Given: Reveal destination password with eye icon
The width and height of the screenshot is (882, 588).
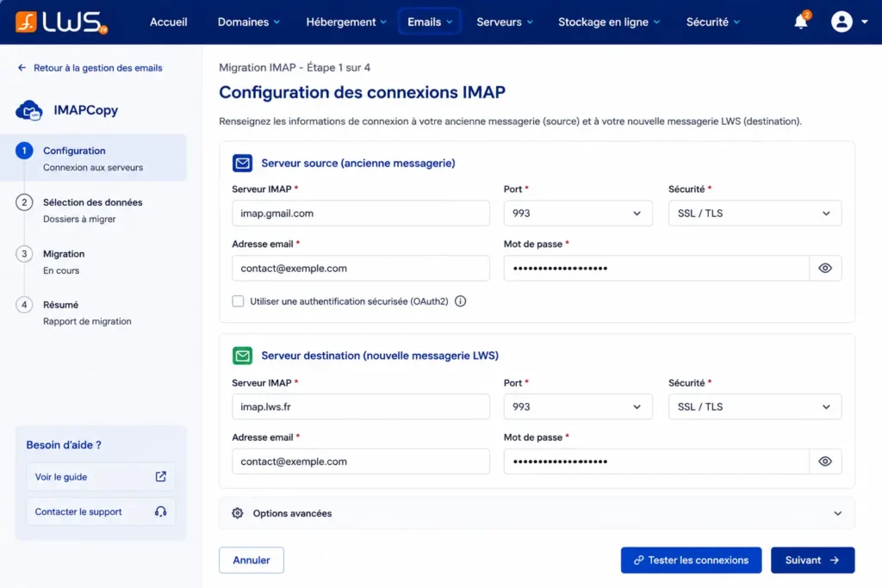Looking at the screenshot, I should pos(825,461).
